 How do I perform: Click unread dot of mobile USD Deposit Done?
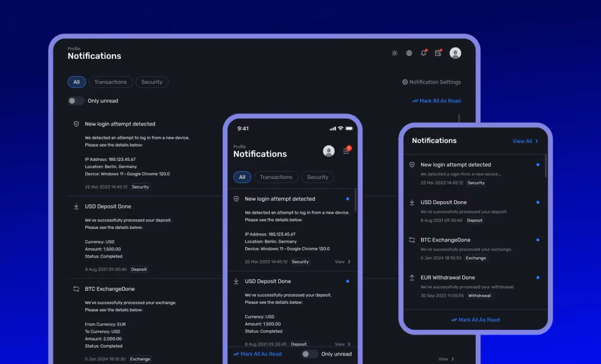pos(347,281)
